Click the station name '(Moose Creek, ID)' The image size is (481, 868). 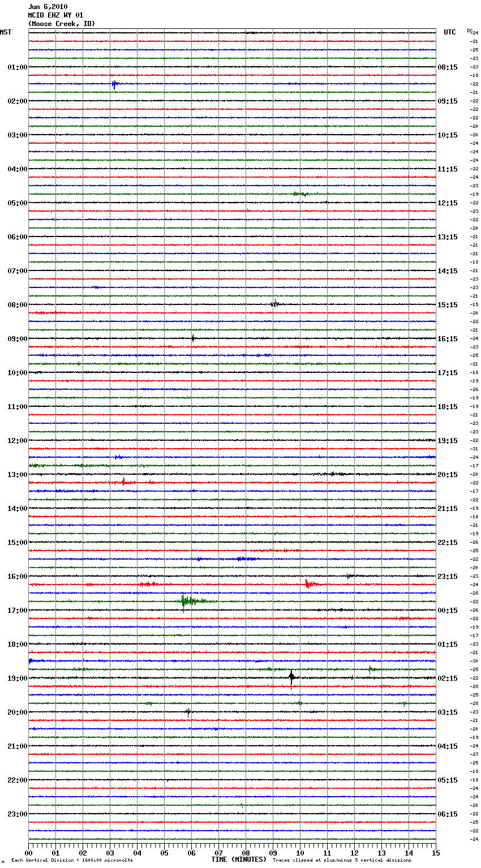61,24
